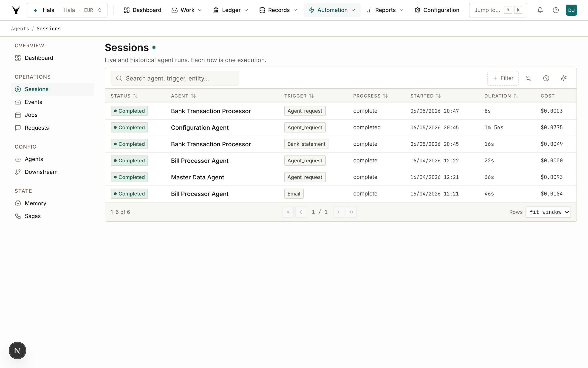The width and height of the screenshot is (588, 368).
Task: Click the Agents breadcrumb link
Action: (x=20, y=29)
